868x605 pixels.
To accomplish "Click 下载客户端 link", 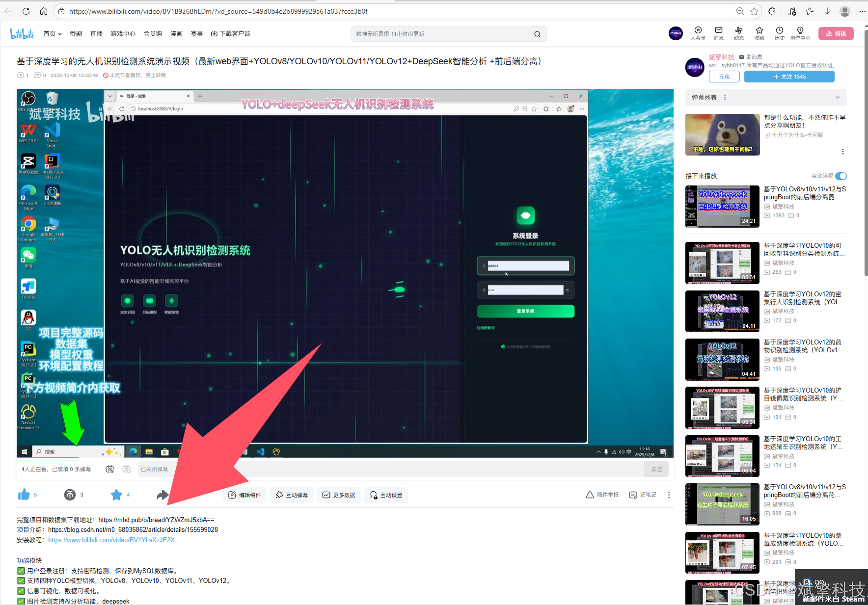I will tap(231, 34).
